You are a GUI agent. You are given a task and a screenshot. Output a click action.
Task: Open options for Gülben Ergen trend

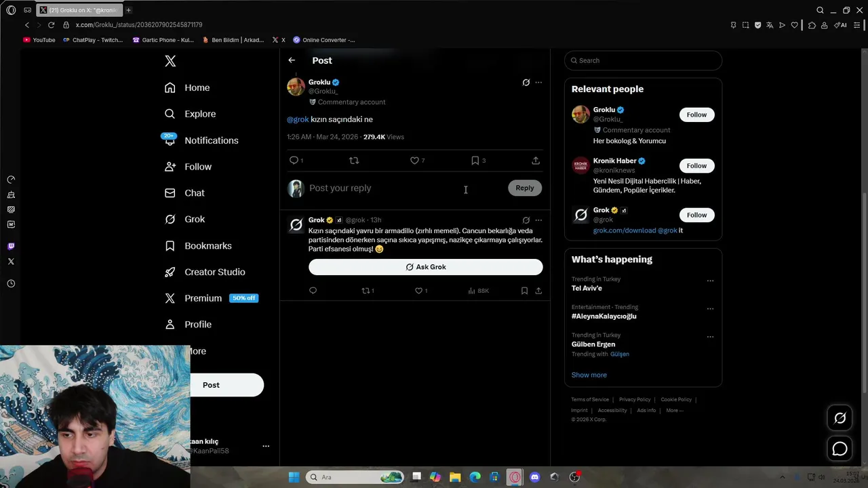click(710, 337)
